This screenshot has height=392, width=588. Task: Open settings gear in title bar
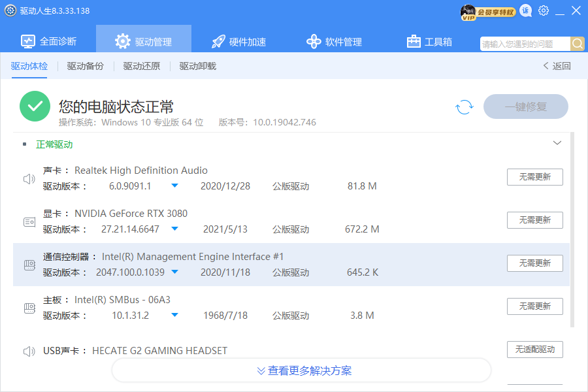pyautogui.click(x=544, y=11)
